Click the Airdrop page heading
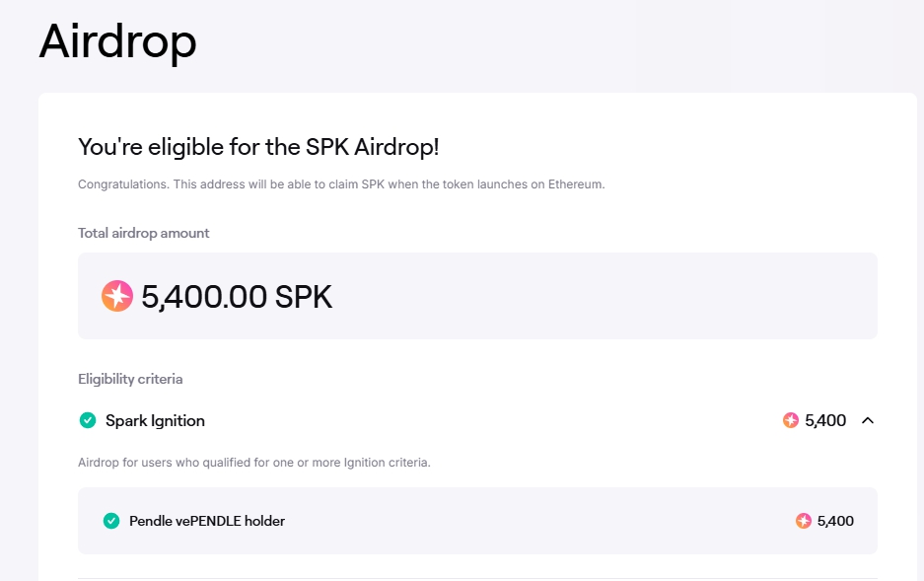Image resolution: width=924 pixels, height=581 pixels. point(117,41)
